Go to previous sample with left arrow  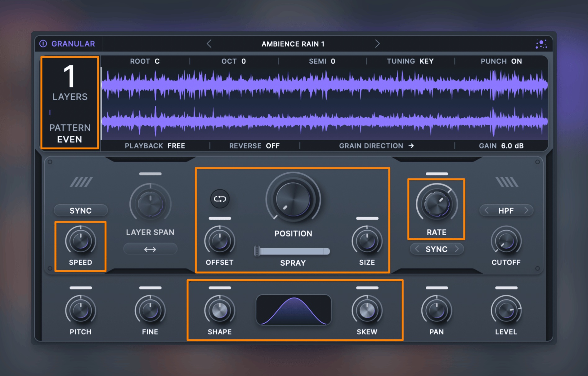tap(209, 44)
